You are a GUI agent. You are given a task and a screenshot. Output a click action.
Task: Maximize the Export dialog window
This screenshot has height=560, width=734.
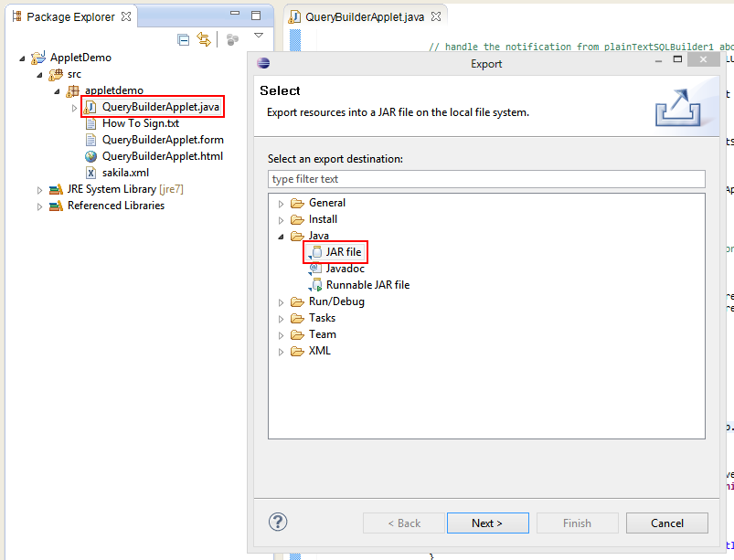(677, 59)
